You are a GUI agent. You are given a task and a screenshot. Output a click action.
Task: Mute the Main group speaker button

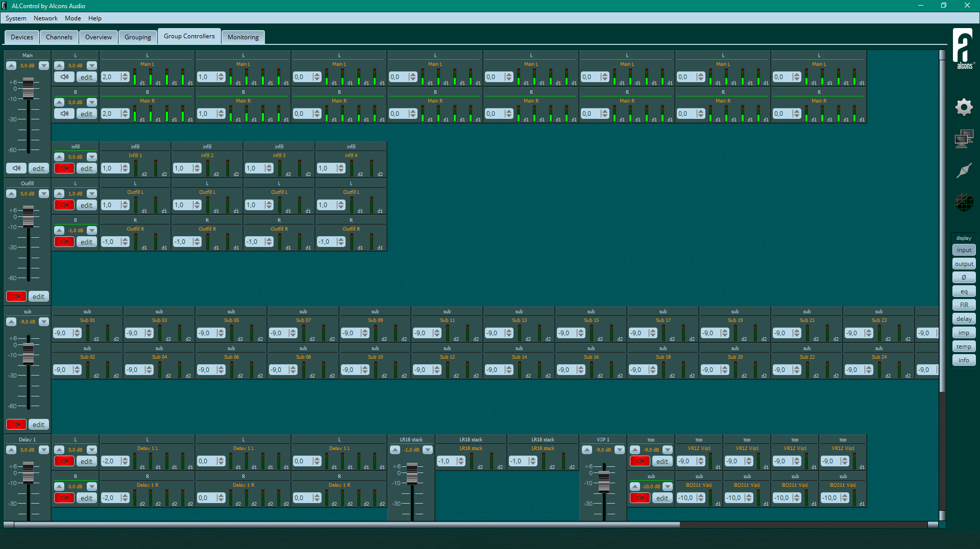coord(16,168)
